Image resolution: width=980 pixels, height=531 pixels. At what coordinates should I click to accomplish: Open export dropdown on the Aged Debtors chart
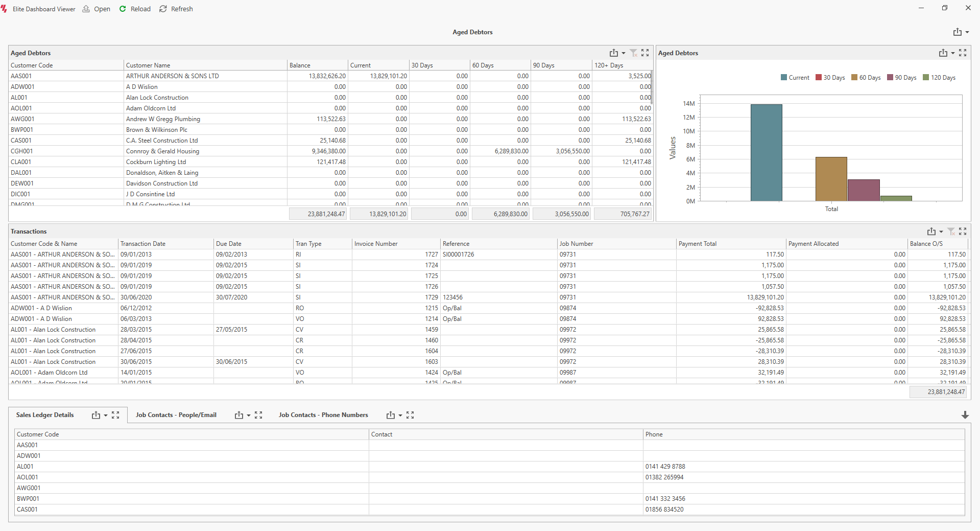click(x=953, y=53)
